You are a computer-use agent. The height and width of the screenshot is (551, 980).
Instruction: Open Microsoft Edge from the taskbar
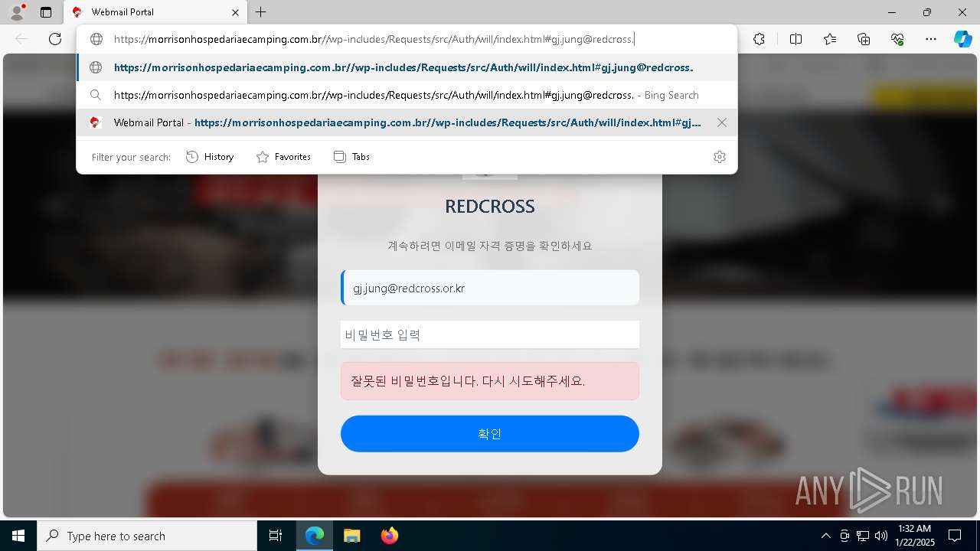(315, 536)
